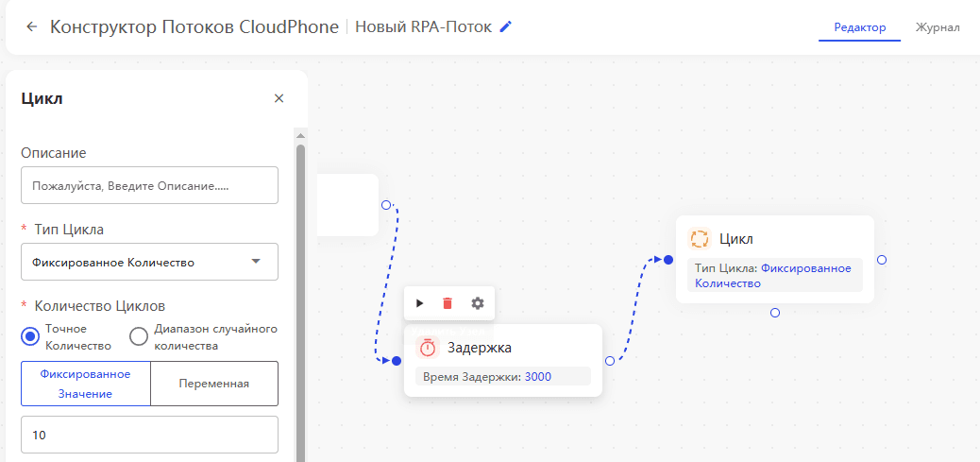980x462 pixels.
Task: Choose the Фиксированное Значение option
Action: click(x=86, y=384)
